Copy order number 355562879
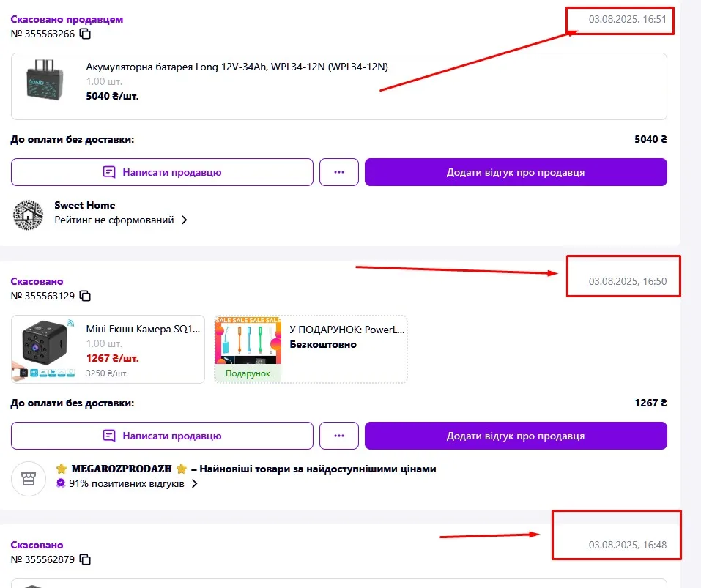 [x=86, y=559]
